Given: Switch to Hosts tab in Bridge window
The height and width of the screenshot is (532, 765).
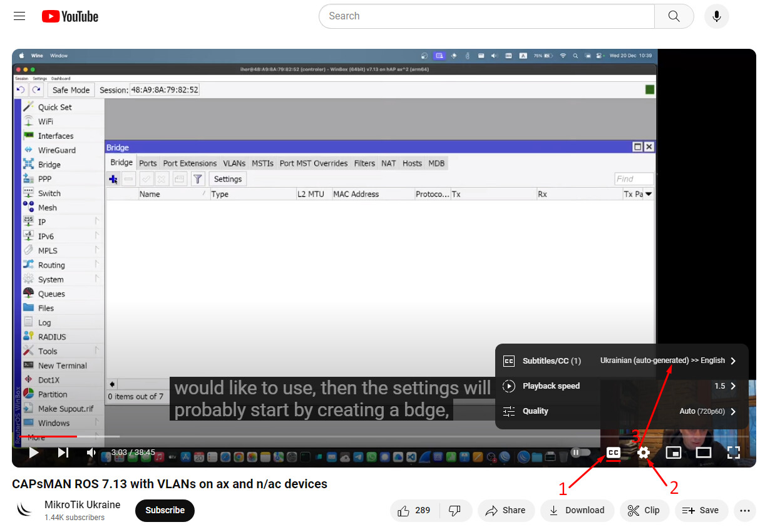Looking at the screenshot, I should pyautogui.click(x=412, y=163).
